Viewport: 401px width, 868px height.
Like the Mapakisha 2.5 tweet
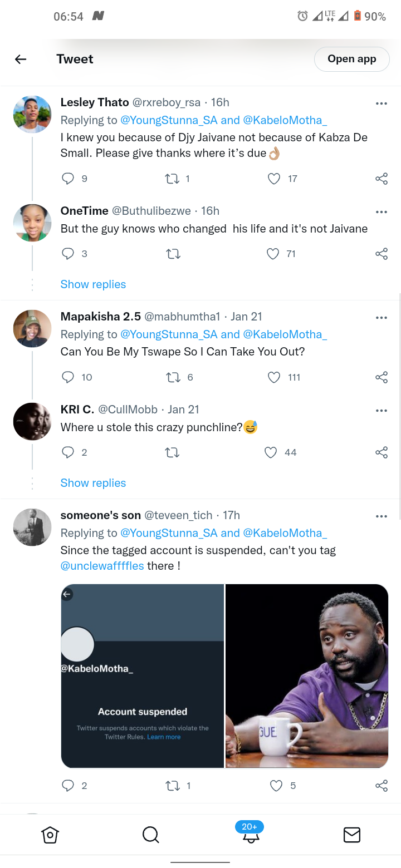(x=274, y=377)
